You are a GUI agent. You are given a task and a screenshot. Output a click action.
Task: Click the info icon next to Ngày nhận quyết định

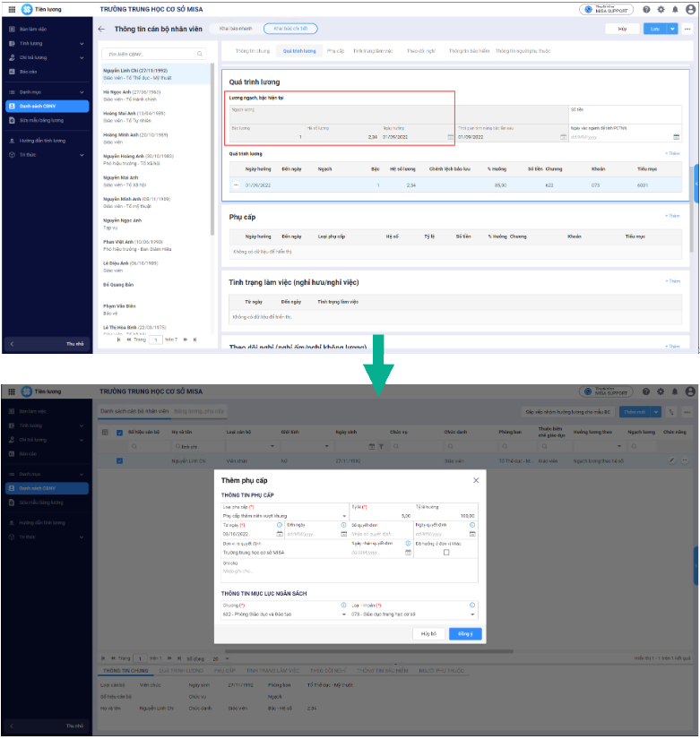[x=408, y=544]
